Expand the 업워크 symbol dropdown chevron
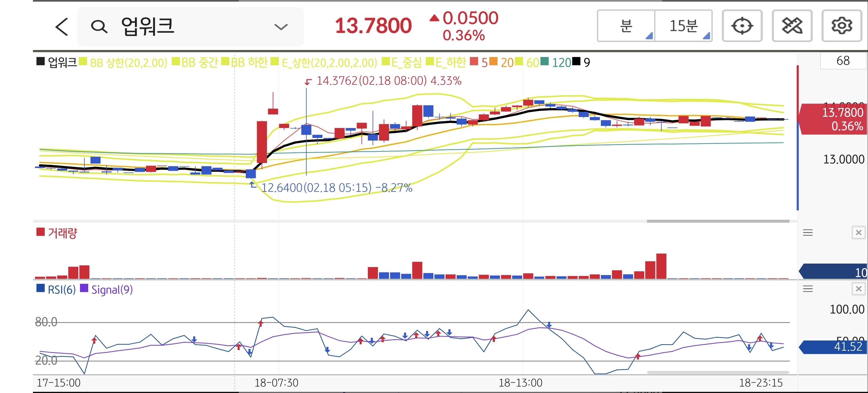The image size is (868, 393). pos(281,27)
